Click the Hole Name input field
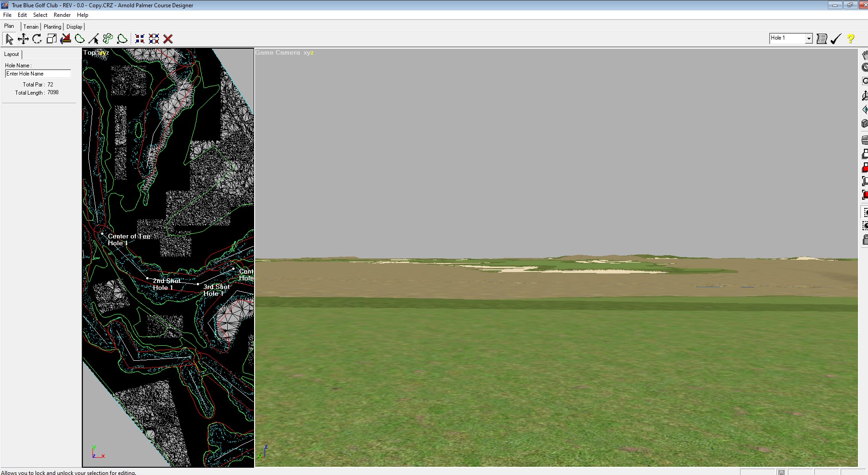The width and height of the screenshot is (868, 475). point(38,74)
